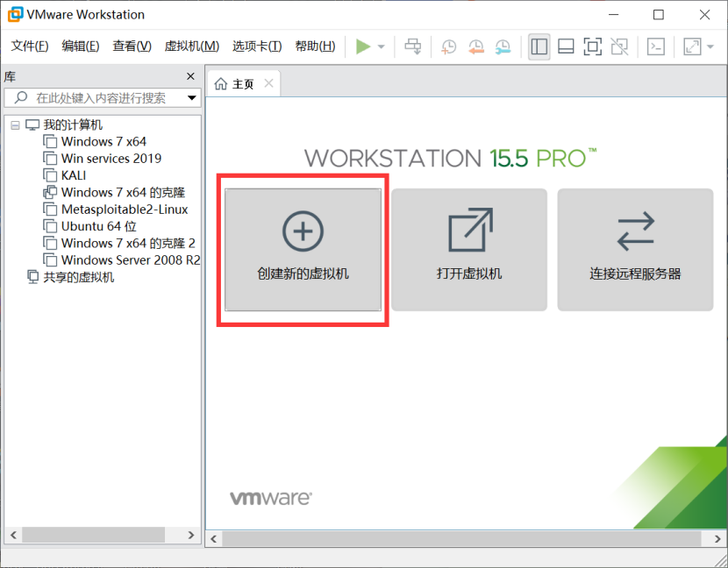Maximize the VMware Workstation window
728x568 pixels.
[659, 15]
